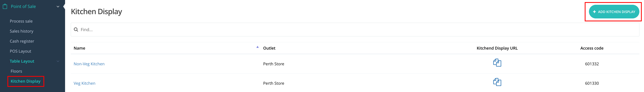This screenshot has height=92, width=644.
Task: Sort by Access code column header
Action: point(592,48)
